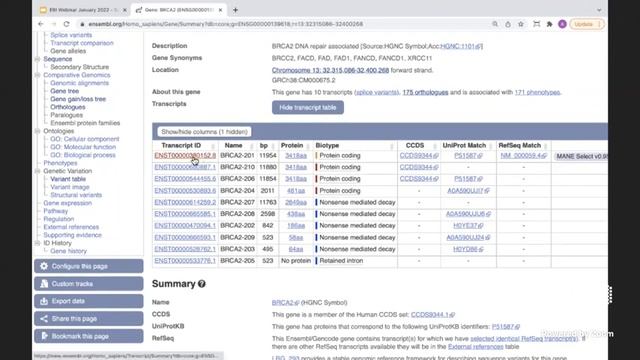Click Custom tracks button
This screenshot has width=640, height=360.
pos(89,284)
